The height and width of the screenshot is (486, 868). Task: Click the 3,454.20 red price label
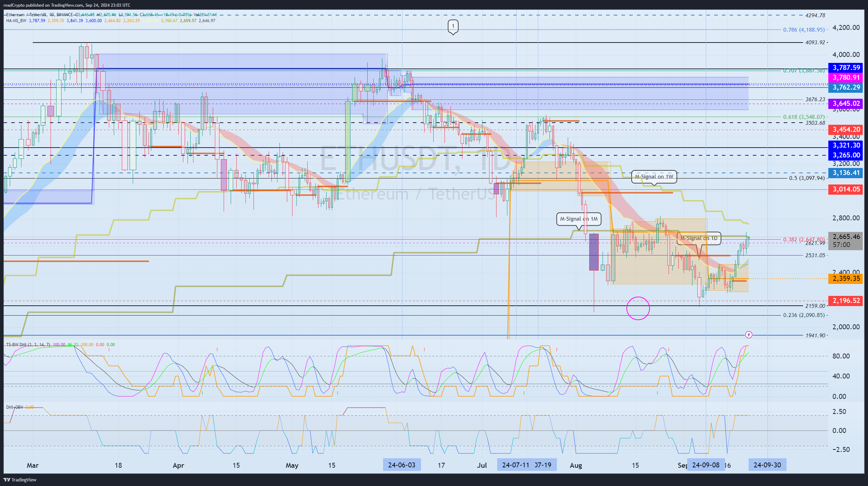click(x=846, y=130)
